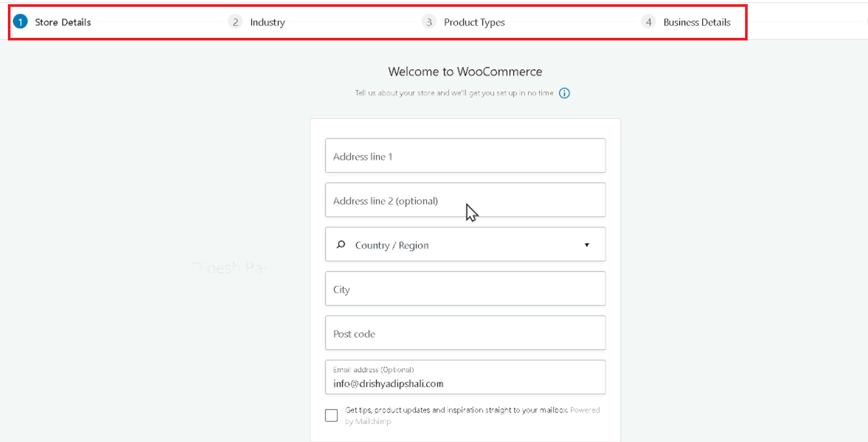Image resolution: width=868 pixels, height=442 pixels.
Task: Enable the tips and updates checkbox
Action: click(x=332, y=416)
